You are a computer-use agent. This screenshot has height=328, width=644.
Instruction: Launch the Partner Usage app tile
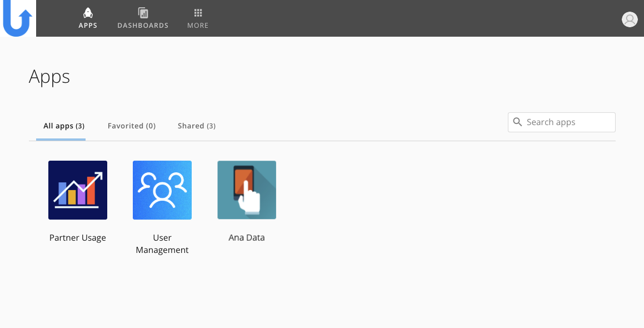pos(78,190)
